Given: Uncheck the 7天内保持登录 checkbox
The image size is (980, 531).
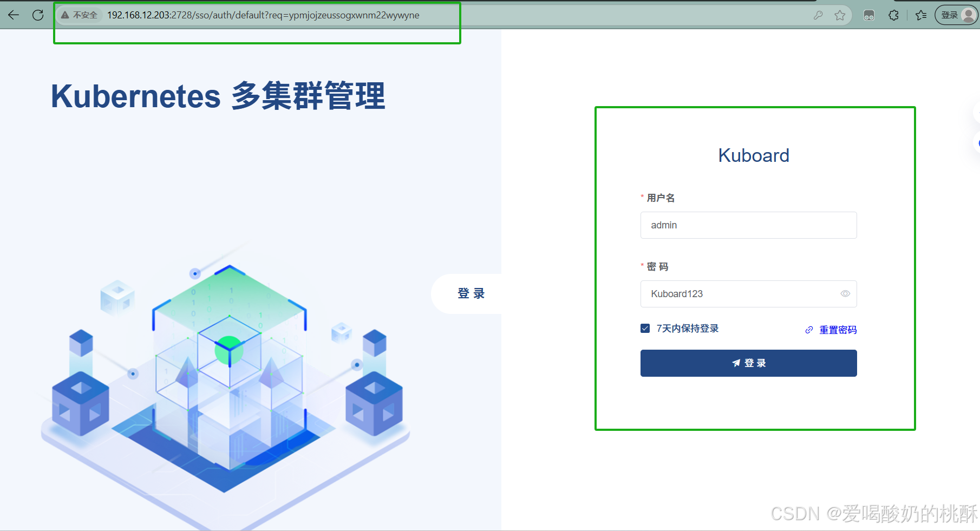Looking at the screenshot, I should tap(645, 329).
